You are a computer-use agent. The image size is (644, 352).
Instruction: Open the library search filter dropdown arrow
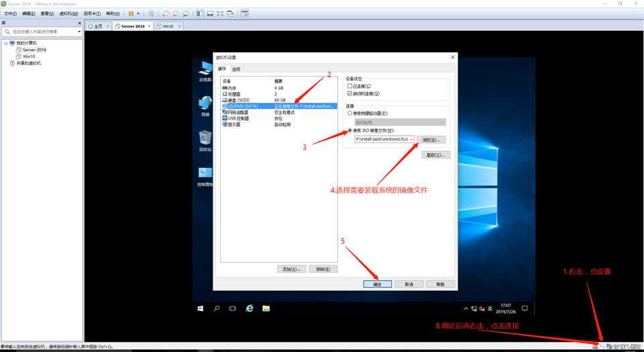(x=79, y=32)
